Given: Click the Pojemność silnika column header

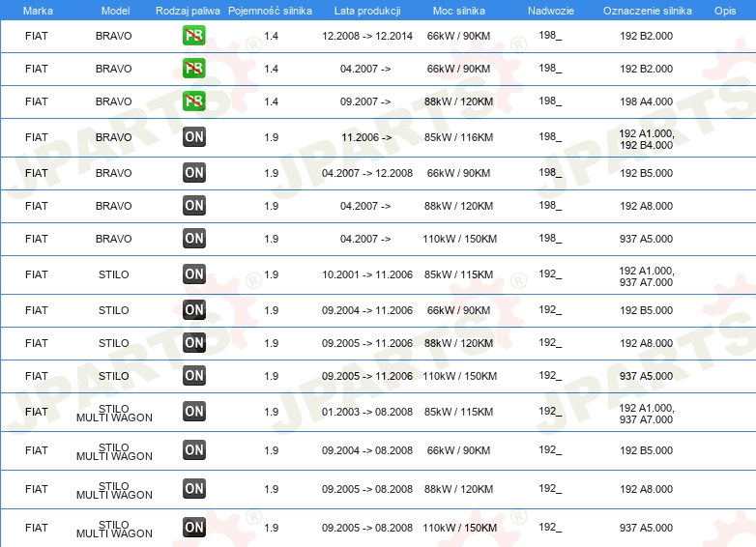Looking at the screenshot, I should (x=270, y=11).
